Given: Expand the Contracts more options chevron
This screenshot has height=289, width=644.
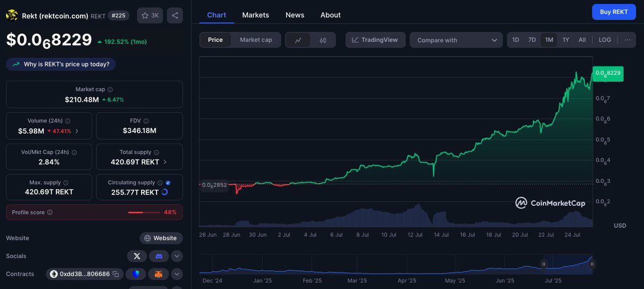Looking at the screenshot, I should [x=177, y=274].
